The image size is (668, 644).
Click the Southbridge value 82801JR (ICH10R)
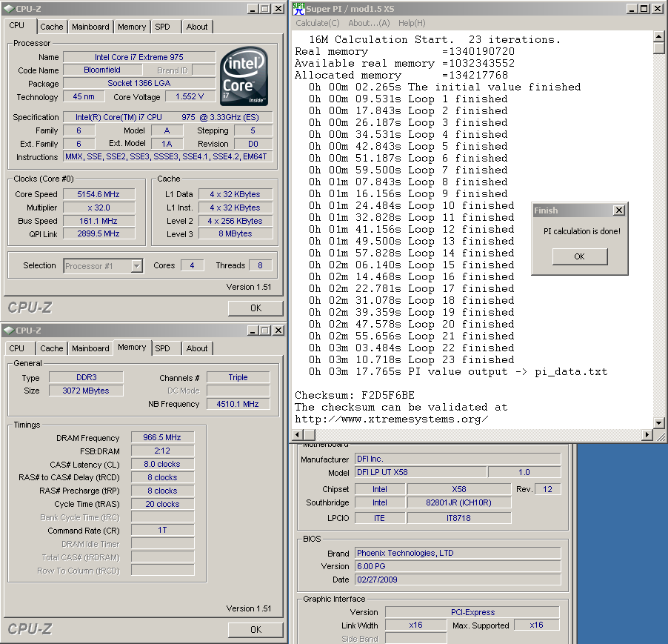459,502
